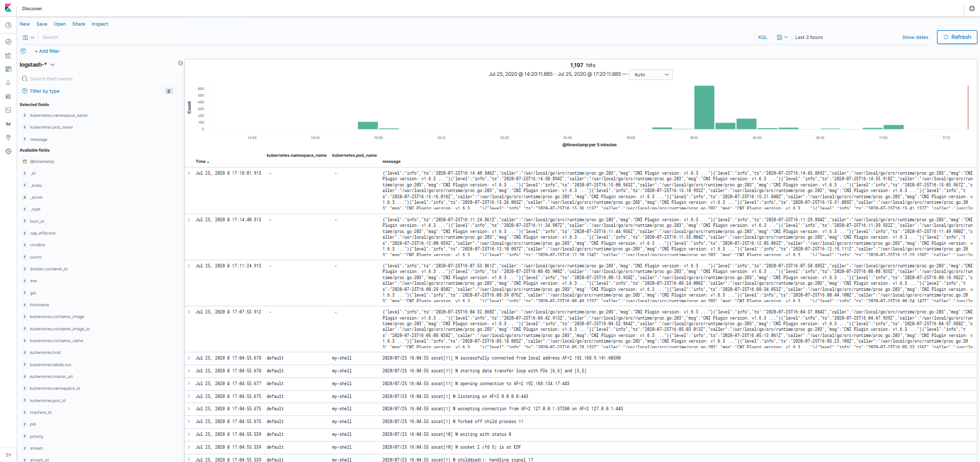980x462 pixels.
Task: Open the Inspect menu item
Action: (x=100, y=24)
